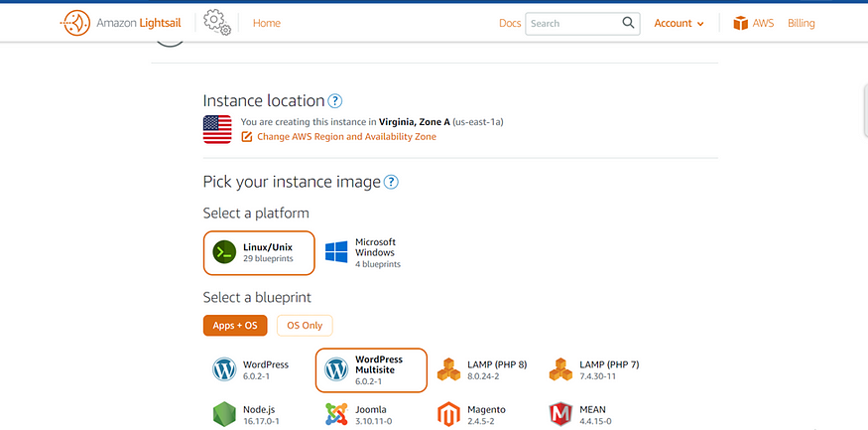Click the Node.js hexagon icon
This screenshot has width=868, height=430.
tap(224, 414)
